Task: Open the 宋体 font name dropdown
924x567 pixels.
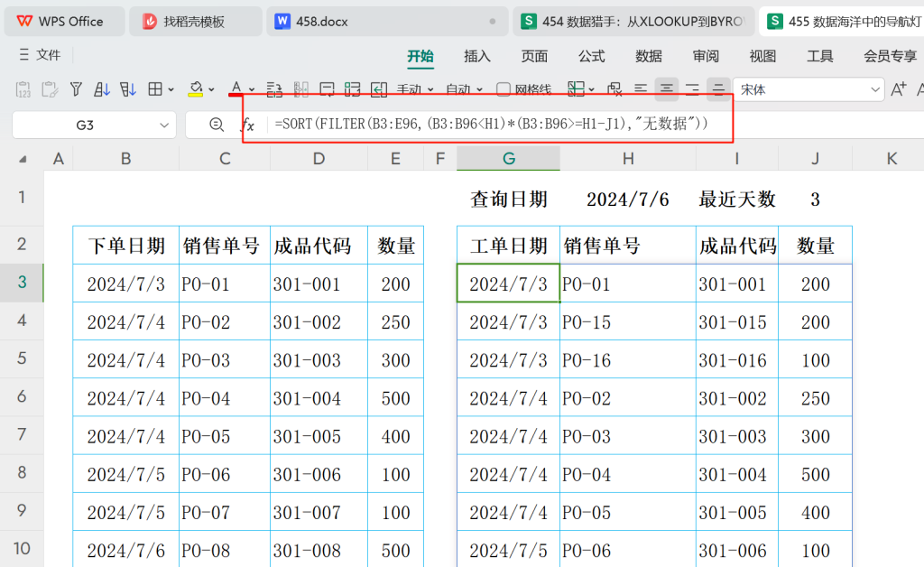Action: tap(875, 89)
